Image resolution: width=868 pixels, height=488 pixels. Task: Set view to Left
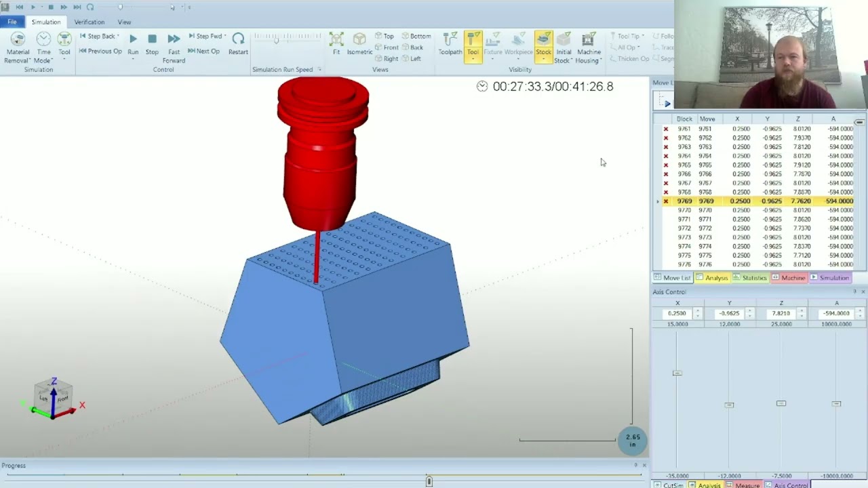pyautogui.click(x=412, y=59)
